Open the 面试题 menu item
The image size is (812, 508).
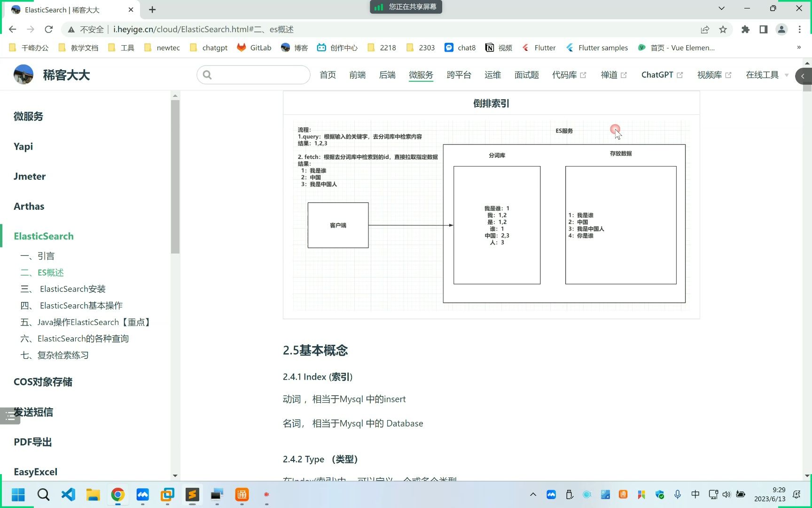(x=526, y=74)
